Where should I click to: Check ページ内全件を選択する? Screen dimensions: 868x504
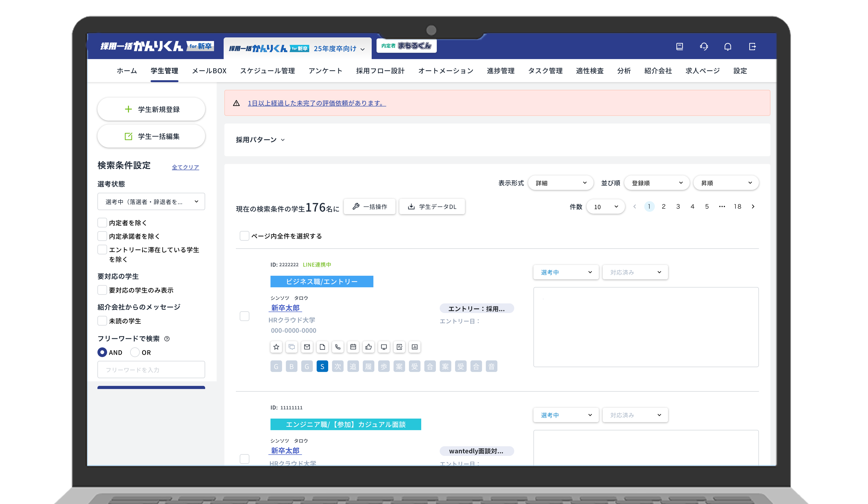[244, 236]
